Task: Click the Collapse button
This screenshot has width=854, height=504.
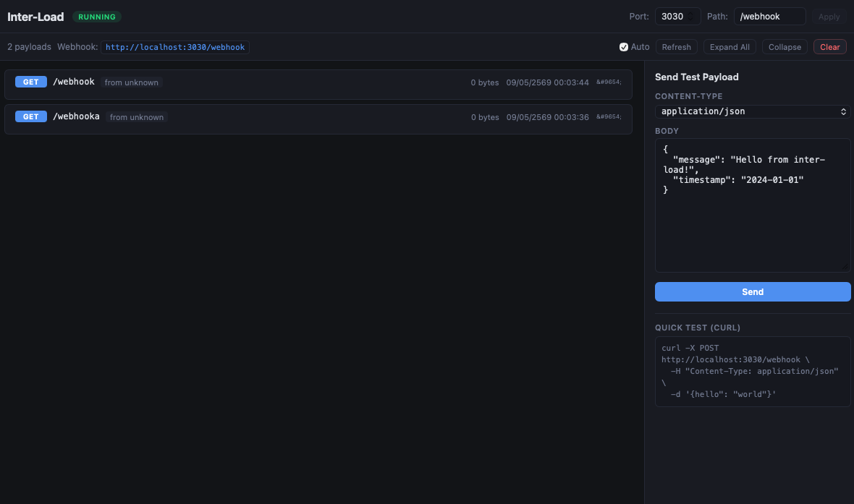Action: [785, 47]
